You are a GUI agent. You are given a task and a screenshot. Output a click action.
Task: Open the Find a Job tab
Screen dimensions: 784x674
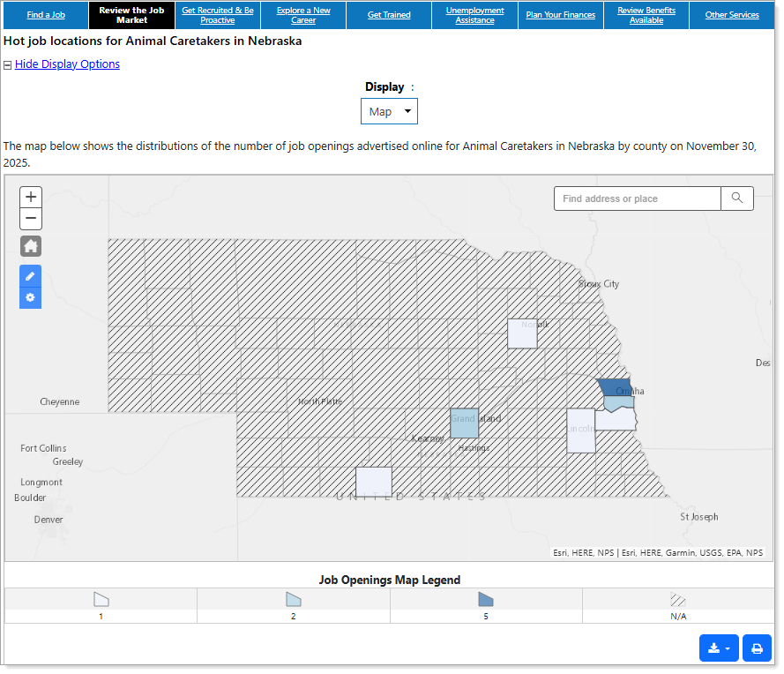tap(45, 15)
